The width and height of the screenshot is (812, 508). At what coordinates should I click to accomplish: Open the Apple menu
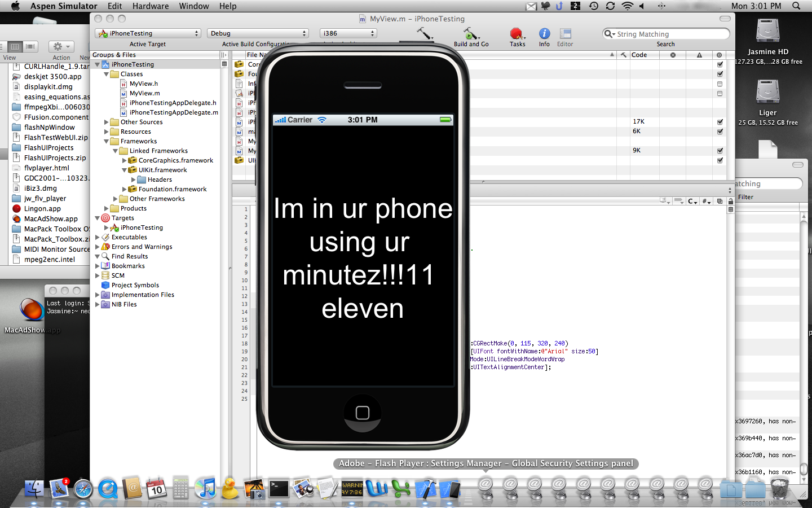pos(15,6)
